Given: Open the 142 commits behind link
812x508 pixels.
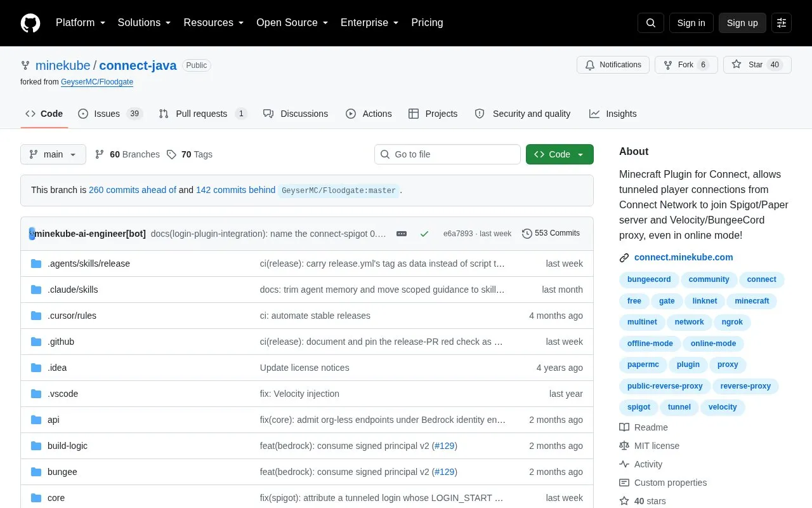Looking at the screenshot, I should 235,190.
